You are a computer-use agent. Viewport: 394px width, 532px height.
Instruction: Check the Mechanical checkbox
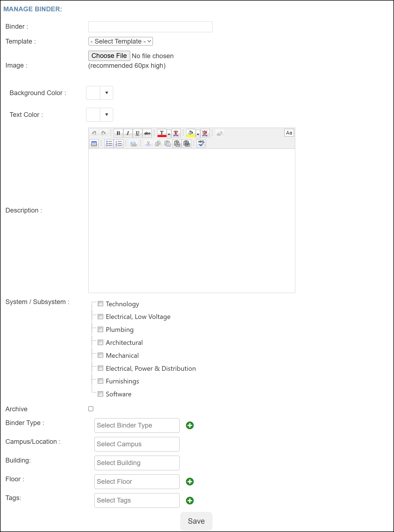[100, 355]
